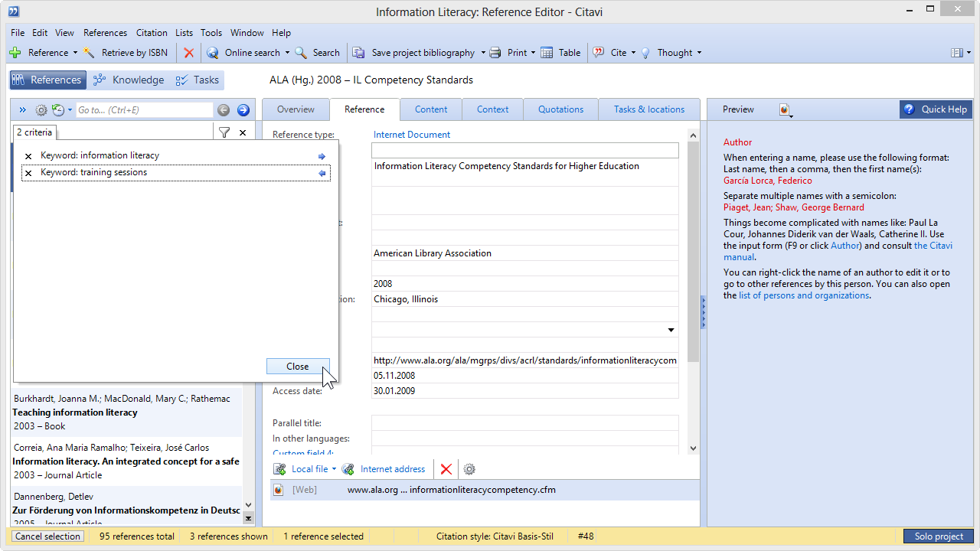Delete reference using red X in main toolbar
Viewport: 980px width, 551px height.
pos(188,53)
